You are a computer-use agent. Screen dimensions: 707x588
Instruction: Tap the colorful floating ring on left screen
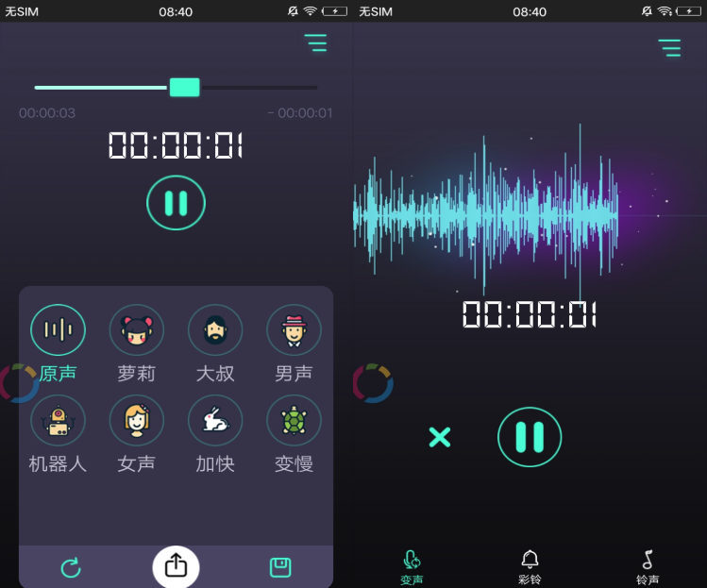19,383
